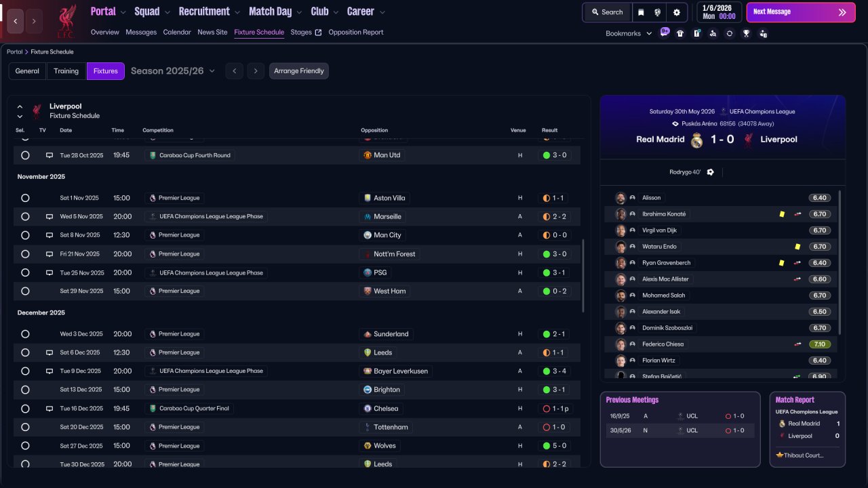The image size is (868, 488).
Task: Click the goal icon beside Rodrygo 40'
Action: pyautogui.click(x=710, y=172)
